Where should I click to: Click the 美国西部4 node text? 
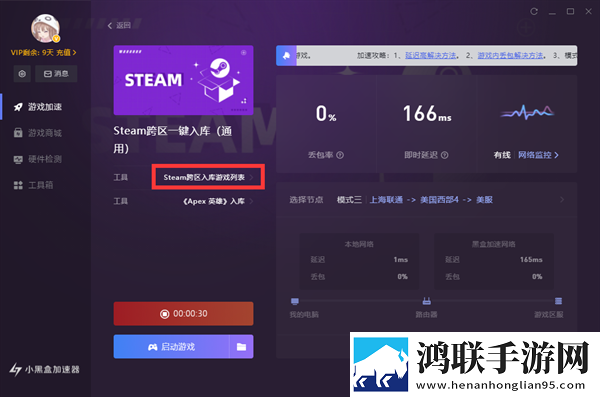tap(439, 199)
